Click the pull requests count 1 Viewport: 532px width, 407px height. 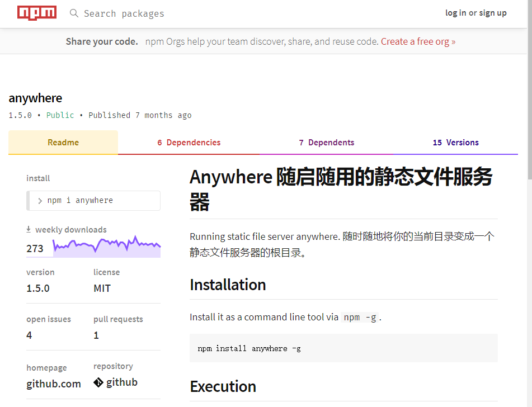tap(96, 335)
